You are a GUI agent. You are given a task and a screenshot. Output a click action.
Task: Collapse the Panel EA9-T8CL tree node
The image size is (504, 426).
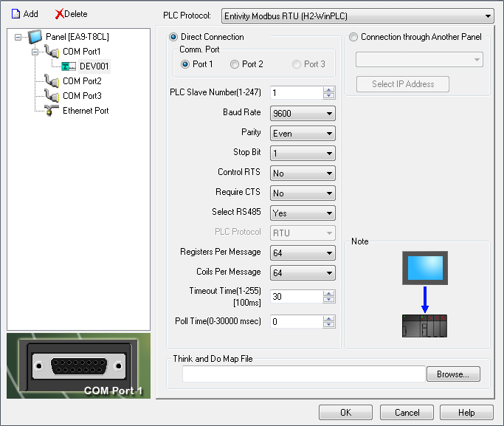[18, 37]
